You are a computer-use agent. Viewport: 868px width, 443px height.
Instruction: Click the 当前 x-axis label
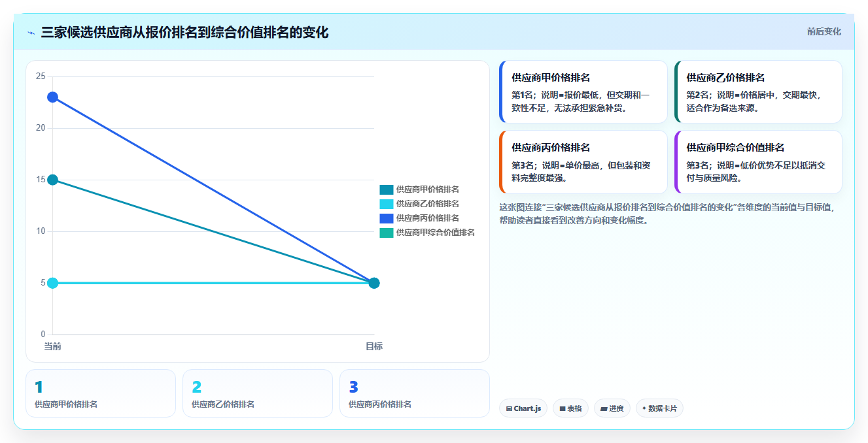coord(52,346)
